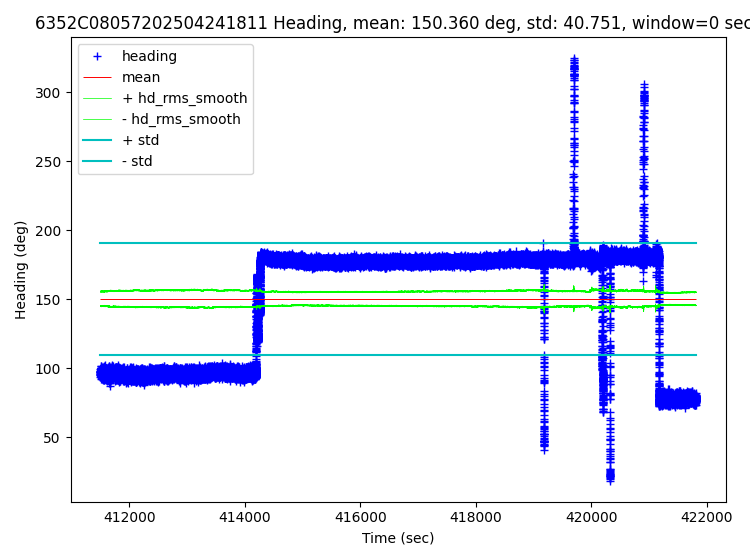Click the 300 y-axis tick label
The width and height of the screenshot is (750, 560).
pyautogui.click(x=49, y=93)
